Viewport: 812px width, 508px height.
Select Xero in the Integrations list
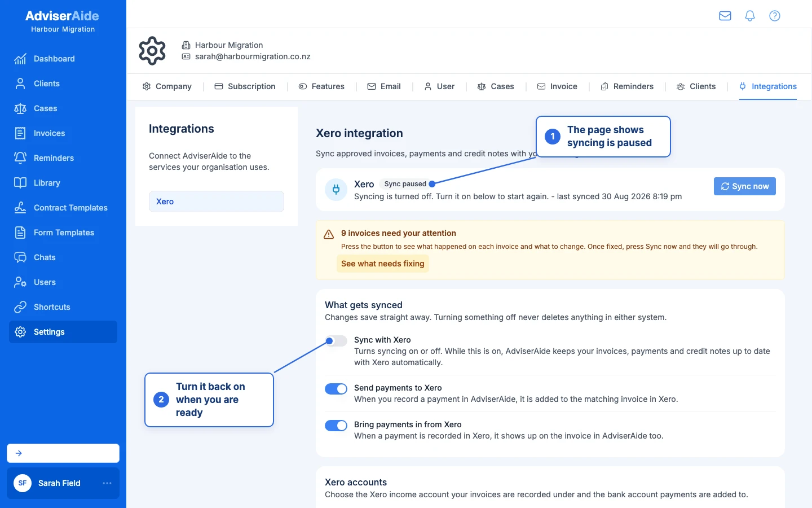click(217, 202)
